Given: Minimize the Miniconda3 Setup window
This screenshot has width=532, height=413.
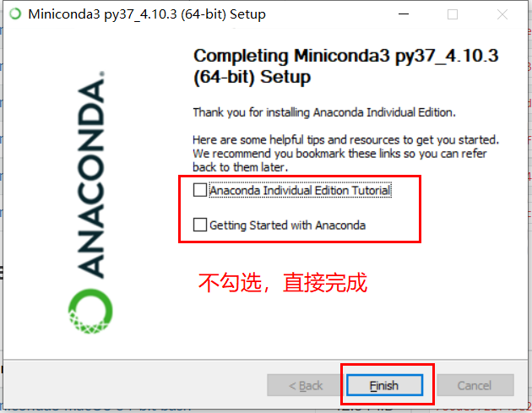Looking at the screenshot, I should 404,14.
